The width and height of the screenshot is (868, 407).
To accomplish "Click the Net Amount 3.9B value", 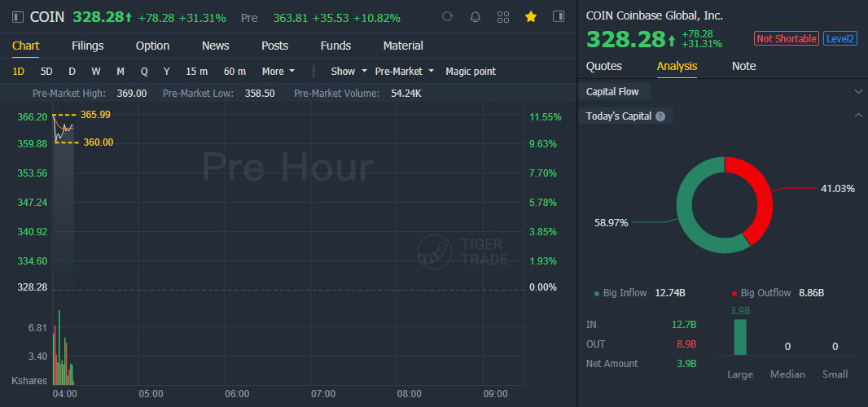I will pos(686,364).
